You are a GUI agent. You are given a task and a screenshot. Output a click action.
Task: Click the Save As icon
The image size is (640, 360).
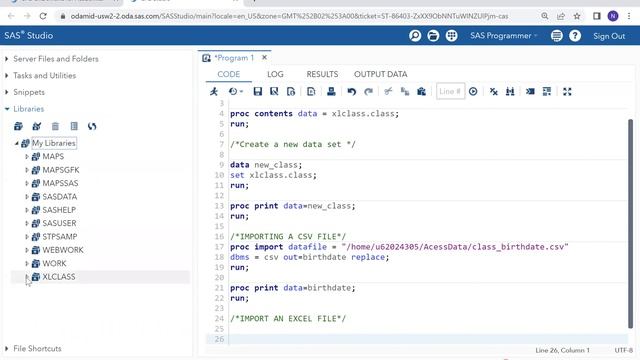point(274,91)
